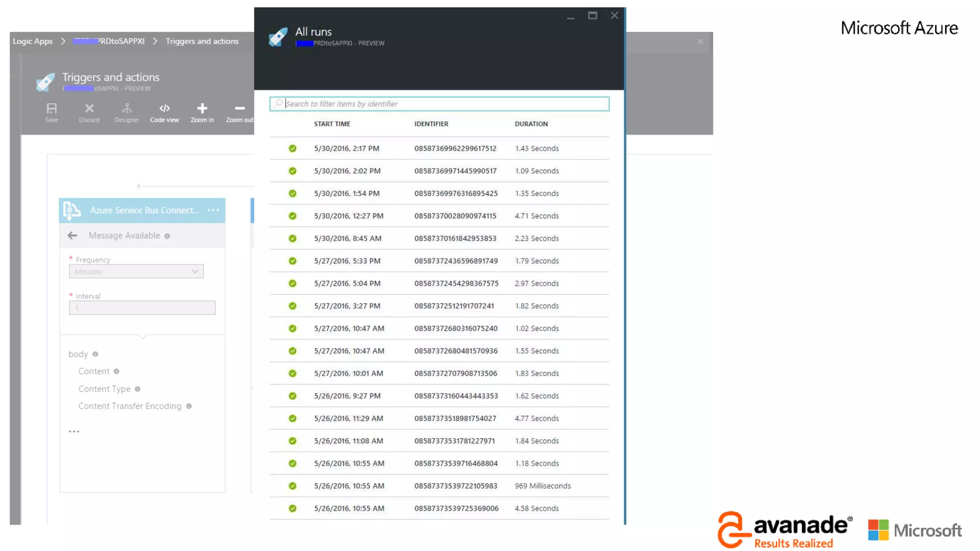Click Triggers and actions breadcrumb
This screenshot has width=980, height=551.
click(x=202, y=41)
